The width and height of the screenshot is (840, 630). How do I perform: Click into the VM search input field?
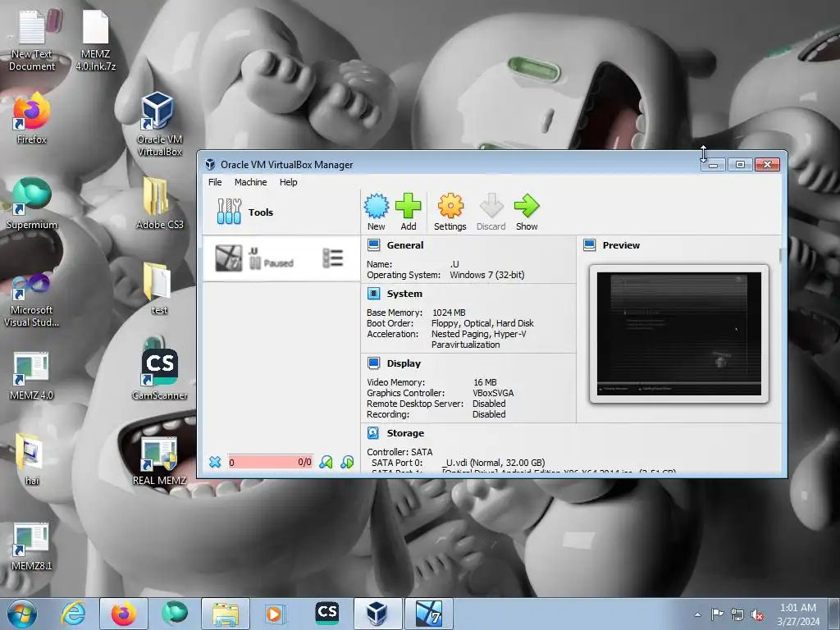tap(271, 462)
